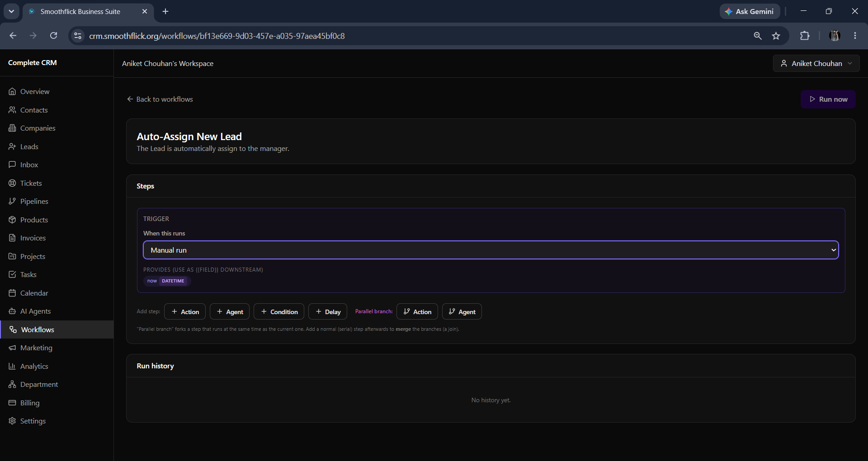Click the Complete CRM logo text

[33, 62]
